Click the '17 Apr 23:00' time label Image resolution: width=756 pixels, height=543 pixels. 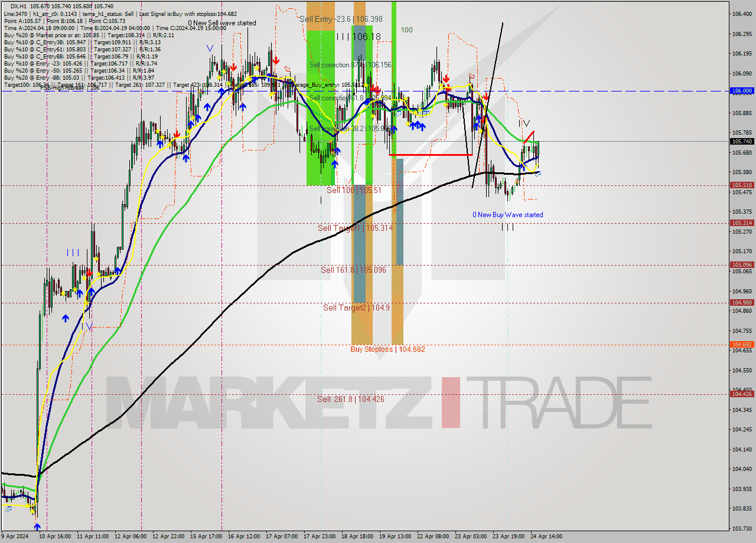pos(320,537)
